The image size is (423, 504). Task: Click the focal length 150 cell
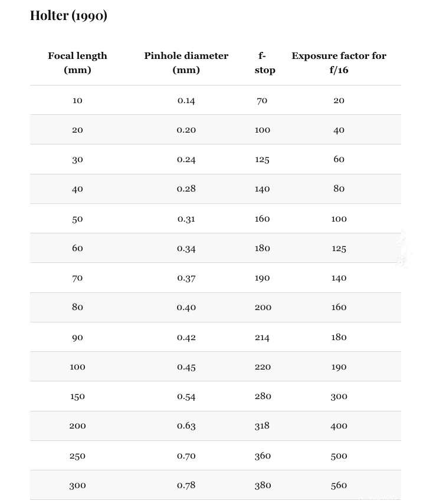(77, 396)
